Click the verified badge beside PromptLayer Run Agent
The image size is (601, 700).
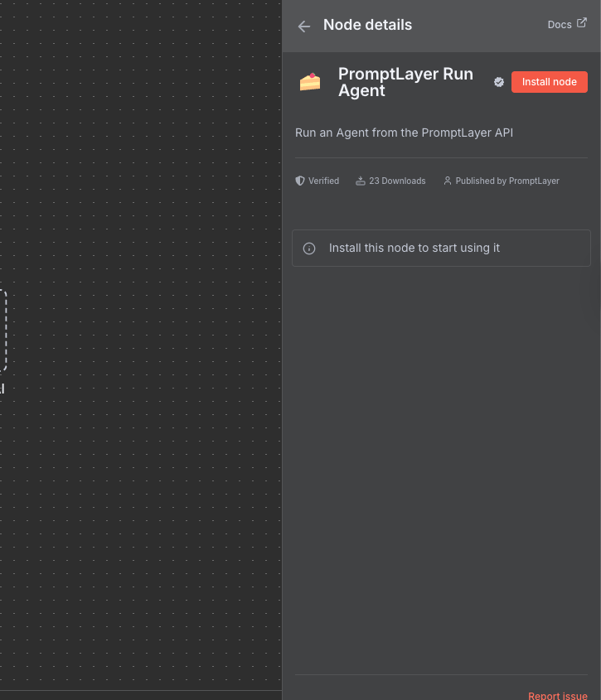[x=499, y=82]
